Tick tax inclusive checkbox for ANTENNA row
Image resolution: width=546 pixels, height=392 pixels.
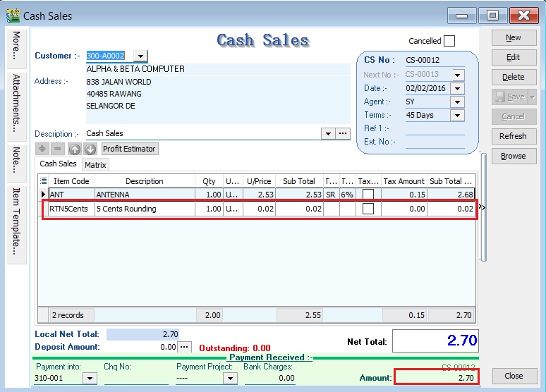[x=368, y=195]
